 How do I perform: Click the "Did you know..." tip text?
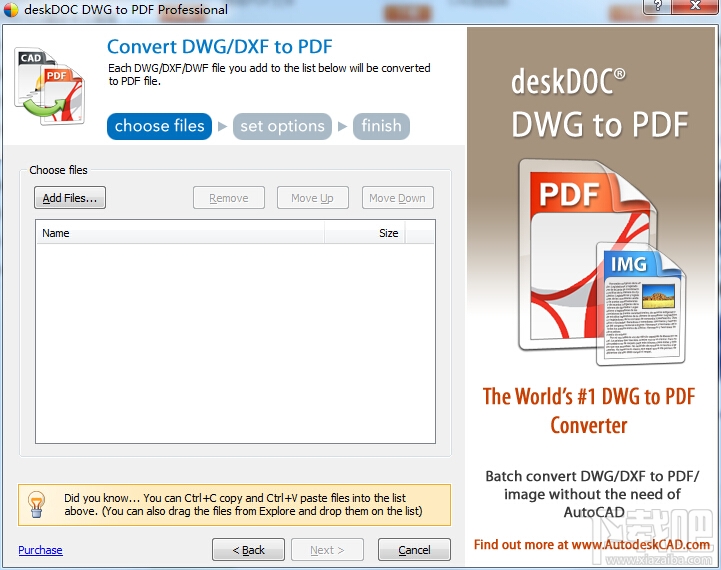click(x=243, y=504)
